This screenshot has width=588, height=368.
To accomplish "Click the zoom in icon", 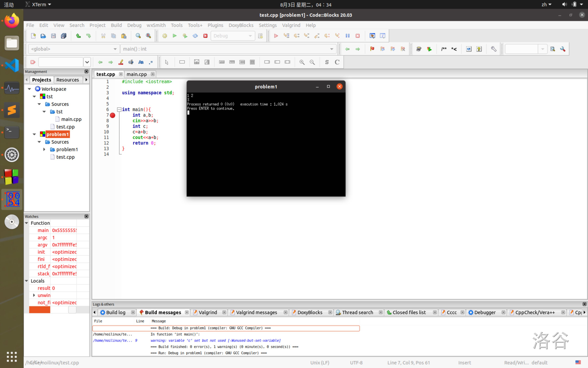I will point(302,62).
